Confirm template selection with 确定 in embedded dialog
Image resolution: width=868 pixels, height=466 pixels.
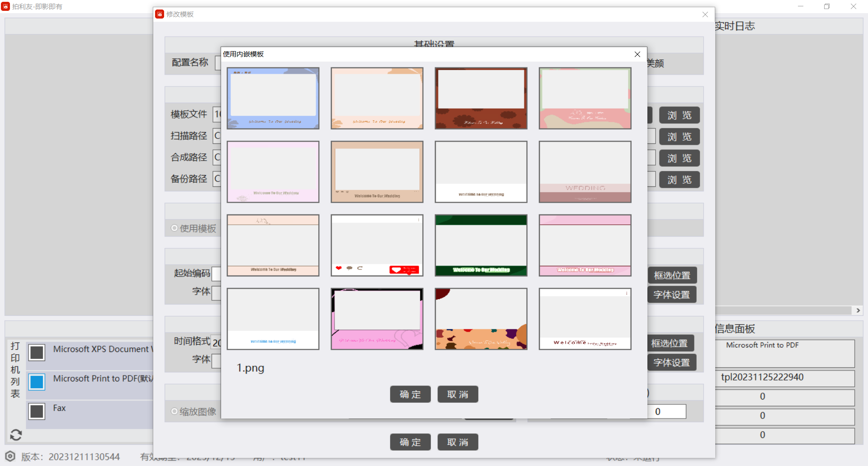tap(410, 394)
